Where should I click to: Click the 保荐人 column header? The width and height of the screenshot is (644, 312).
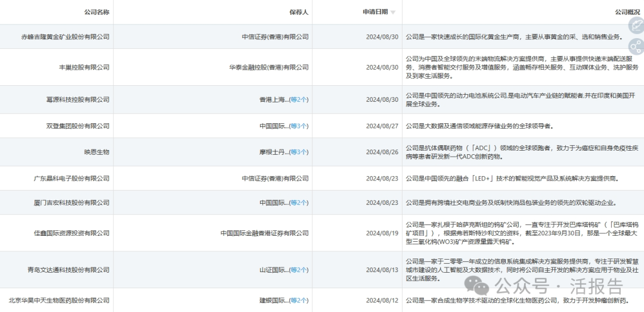301,12
